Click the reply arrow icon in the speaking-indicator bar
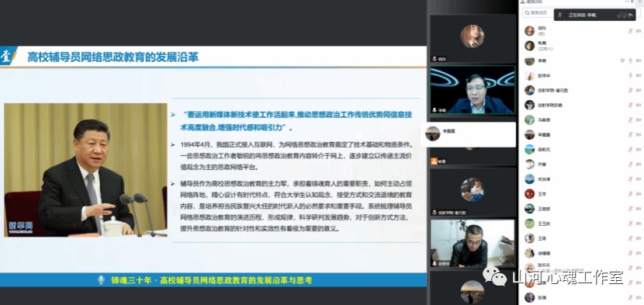Image resolution: width=644 pixels, height=305 pixels. pos(631,15)
